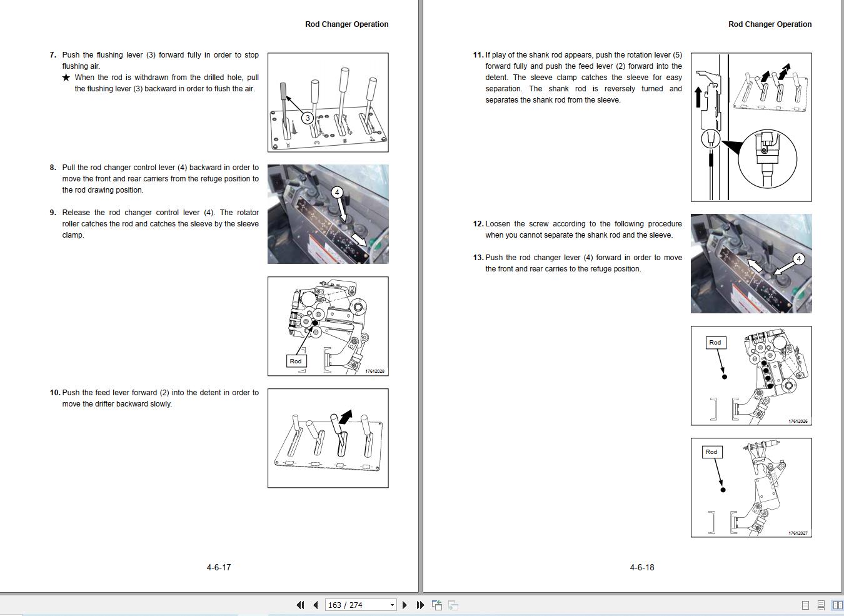
Task: Click the rod carrier diagram 17612028
Action: [328, 326]
